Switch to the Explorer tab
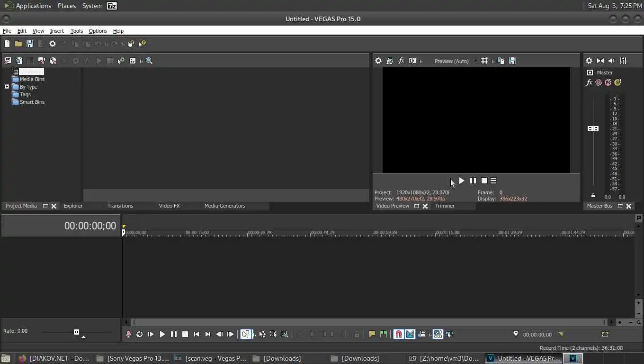The image size is (644, 364). coord(73,206)
